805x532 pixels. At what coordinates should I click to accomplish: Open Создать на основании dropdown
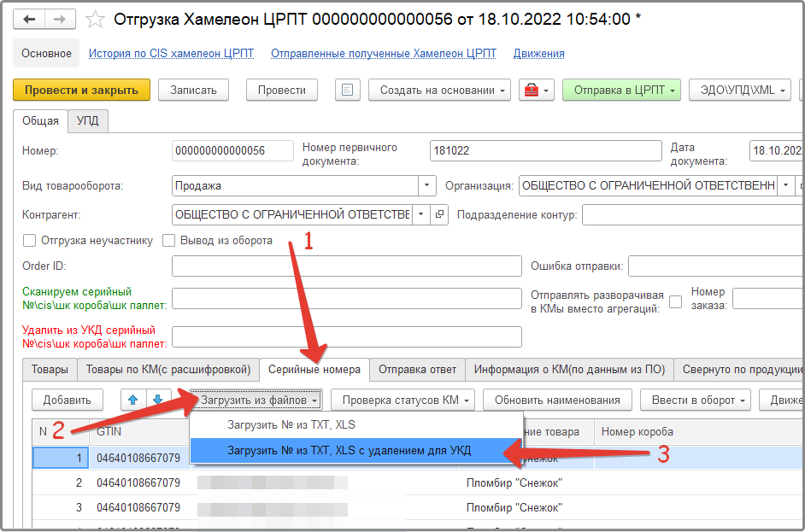click(439, 91)
